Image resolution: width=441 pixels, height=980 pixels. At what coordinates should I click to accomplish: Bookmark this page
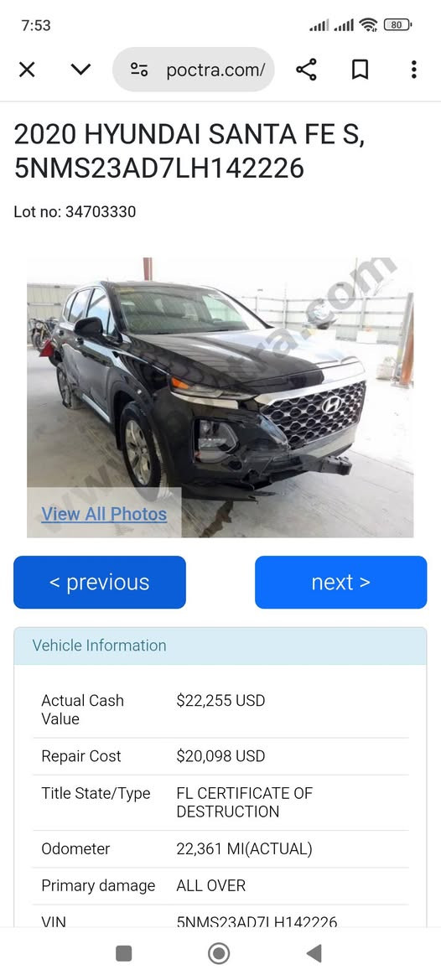[360, 70]
